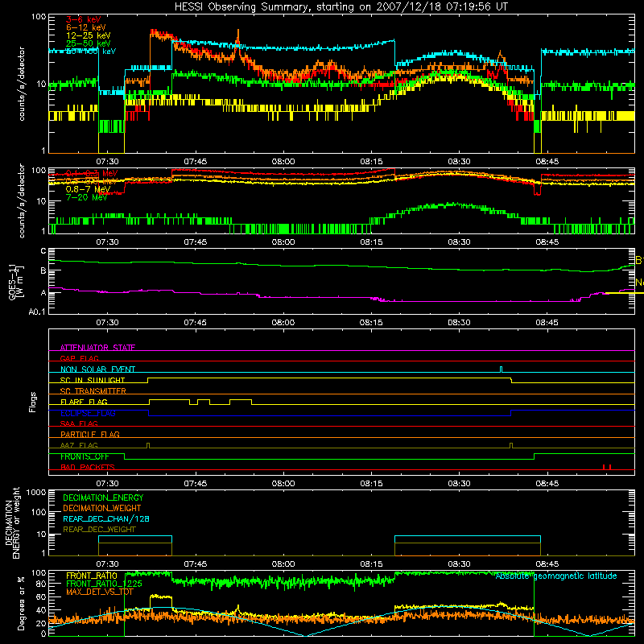
Task: Select the 12-25 keV legend label
Action: coord(89,35)
